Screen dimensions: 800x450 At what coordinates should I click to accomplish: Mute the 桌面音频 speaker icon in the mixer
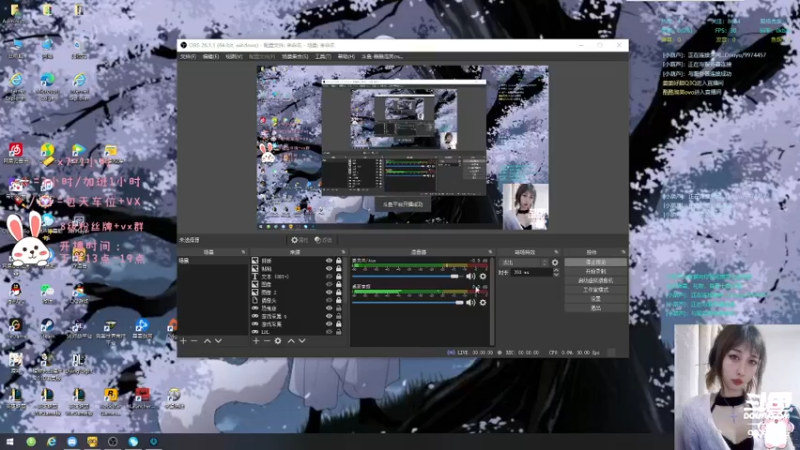click(470, 303)
